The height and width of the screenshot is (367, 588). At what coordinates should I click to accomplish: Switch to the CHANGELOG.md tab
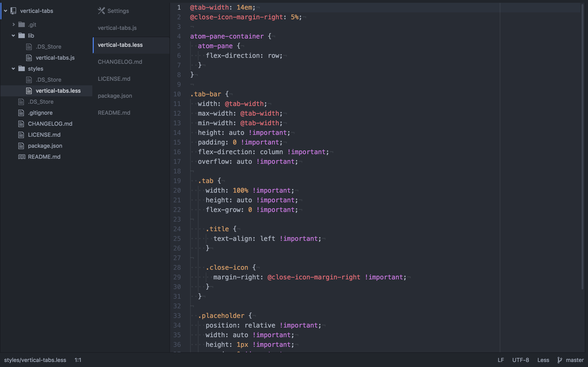pos(120,62)
